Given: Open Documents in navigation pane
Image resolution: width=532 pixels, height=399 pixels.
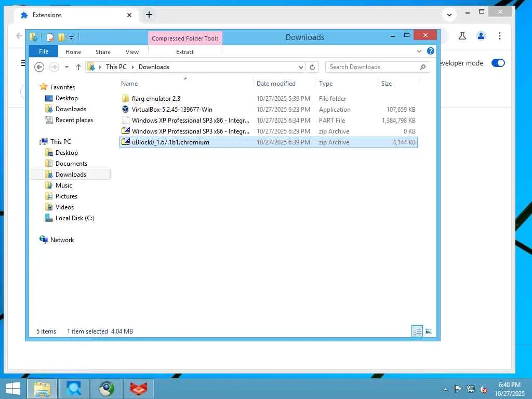Looking at the screenshot, I should 71,164.
